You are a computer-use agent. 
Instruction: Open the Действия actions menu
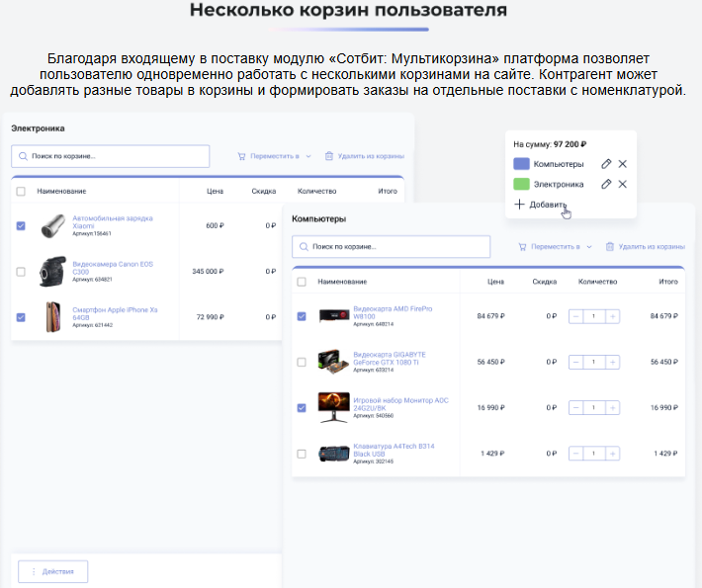click(53, 571)
